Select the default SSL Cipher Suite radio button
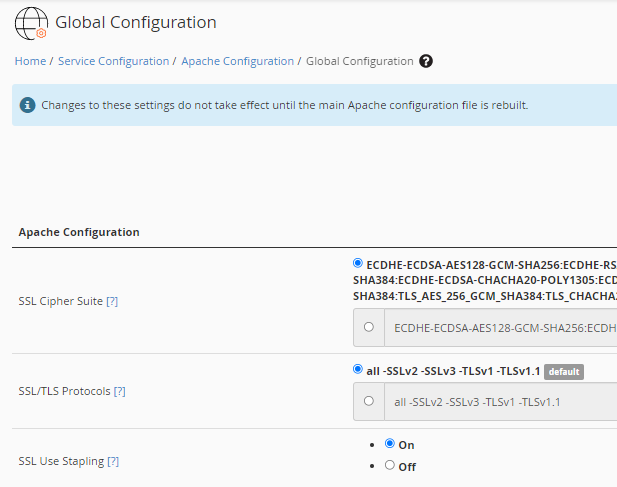 click(358, 264)
